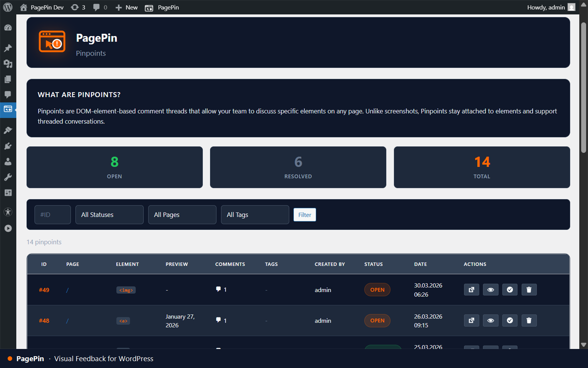Open the Tools wrench icon in the sidebar
Viewport: 588px width, 368px height.
pyautogui.click(x=8, y=176)
